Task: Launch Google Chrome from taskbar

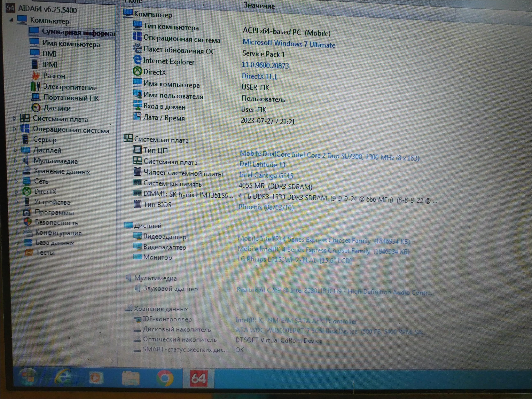Action: point(165,378)
